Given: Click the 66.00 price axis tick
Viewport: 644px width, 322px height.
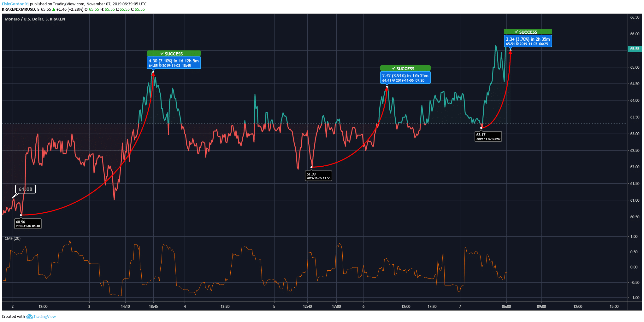Looking at the screenshot, I should 635,34.
